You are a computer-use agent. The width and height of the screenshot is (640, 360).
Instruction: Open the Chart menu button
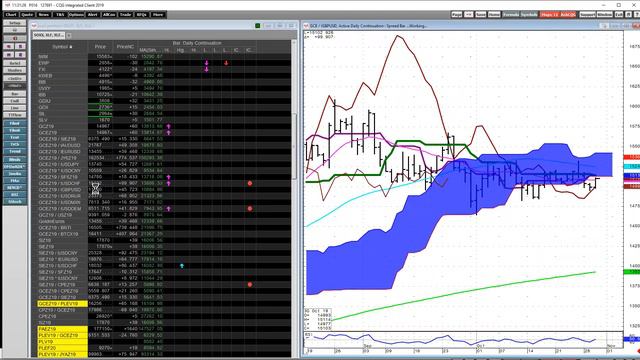tap(11, 15)
